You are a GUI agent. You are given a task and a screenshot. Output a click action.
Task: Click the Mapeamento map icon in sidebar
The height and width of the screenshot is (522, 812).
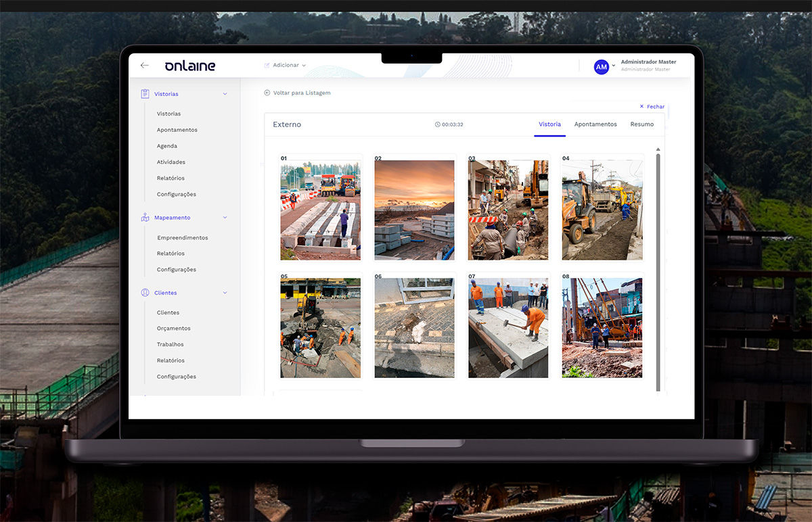pyautogui.click(x=145, y=218)
